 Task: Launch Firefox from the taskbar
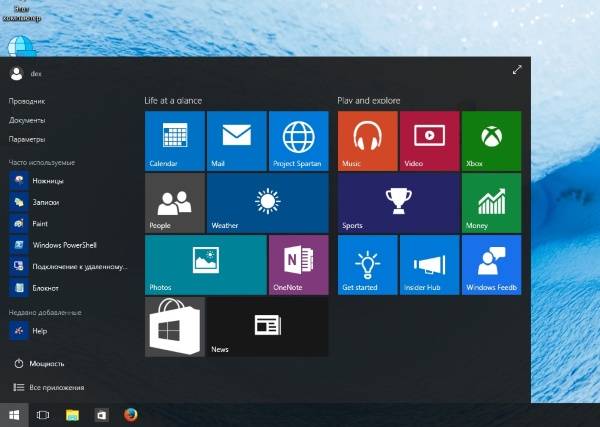tap(130, 415)
